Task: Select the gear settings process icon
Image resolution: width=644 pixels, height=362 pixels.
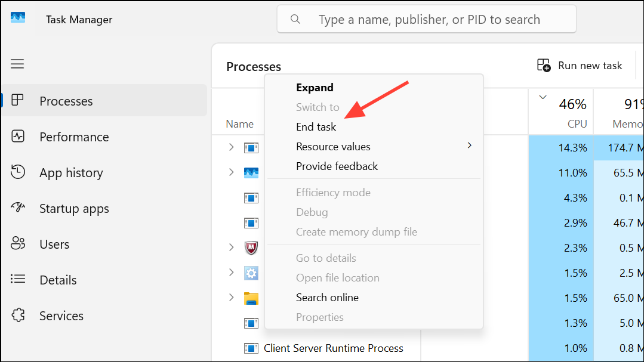Action: (251, 273)
